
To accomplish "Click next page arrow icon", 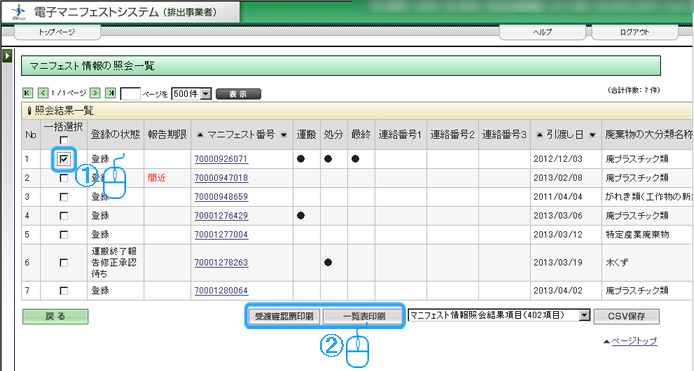I will [95, 93].
